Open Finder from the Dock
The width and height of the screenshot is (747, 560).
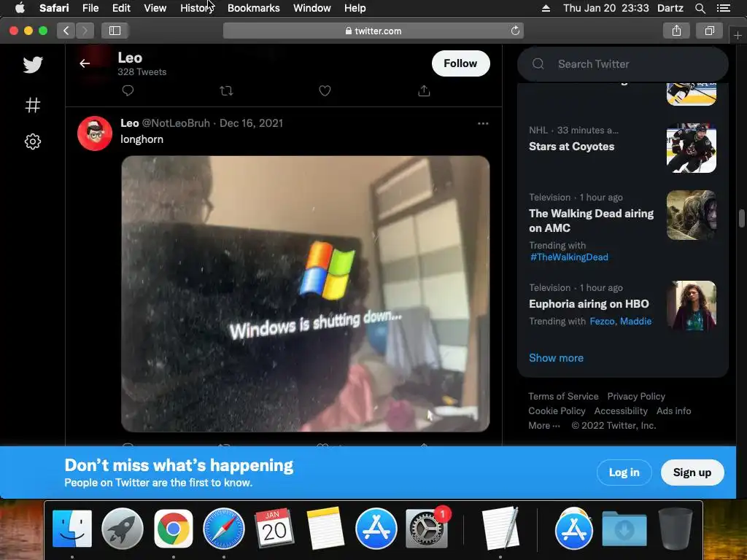pos(72,529)
